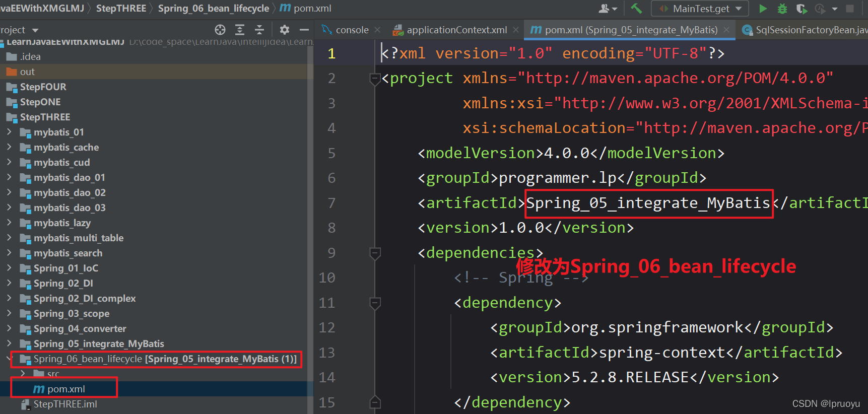The width and height of the screenshot is (868, 414).
Task: Expand the mybatis_cud module
Action: (x=9, y=162)
